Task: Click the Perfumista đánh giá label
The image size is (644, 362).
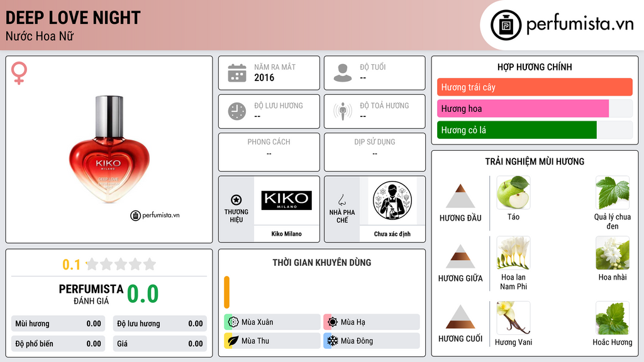Action: pos(91,295)
